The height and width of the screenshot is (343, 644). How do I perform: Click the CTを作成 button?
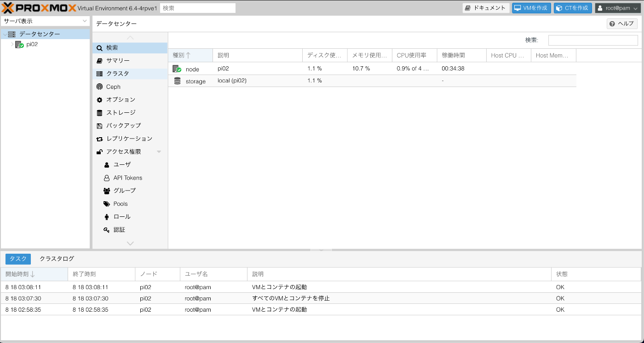[573, 8]
